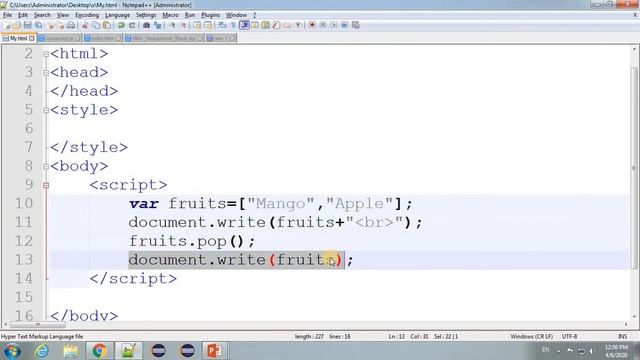This screenshot has width=640, height=360.
Task: Click the Save All toolbar icon
Action: (x=38, y=25)
